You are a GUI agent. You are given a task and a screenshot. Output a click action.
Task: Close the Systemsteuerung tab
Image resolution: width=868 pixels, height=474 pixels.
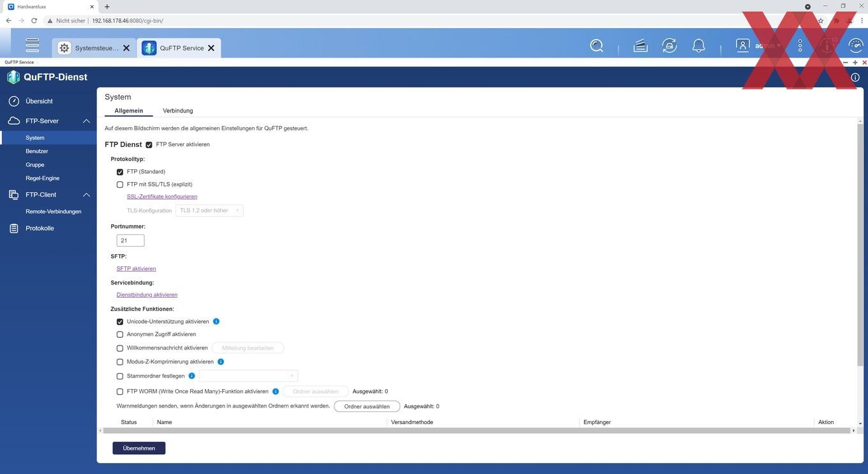[126, 48]
